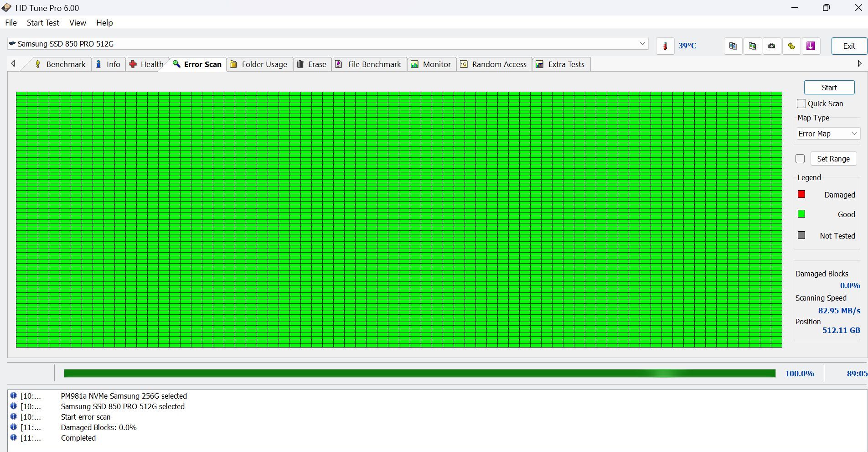Open the Start Test menu
The height and width of the screenshot is (452, 868).
coord(43,23)
